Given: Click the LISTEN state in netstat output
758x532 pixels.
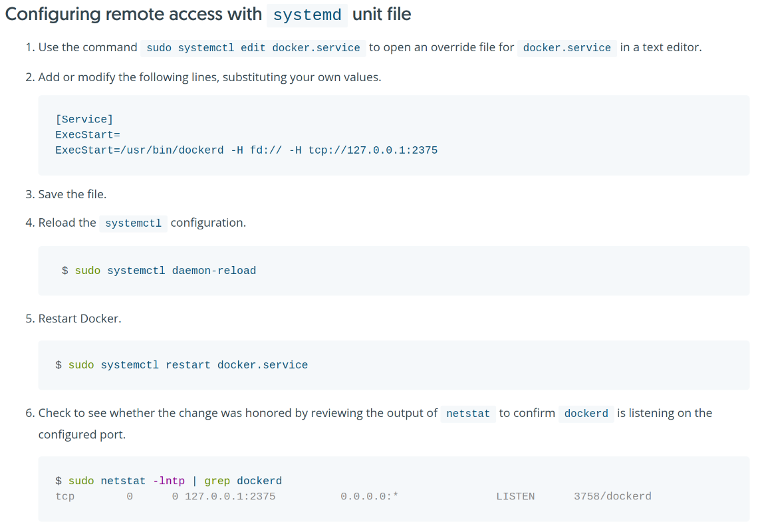Looking at the screenshot, I should (x=515, y=496).
